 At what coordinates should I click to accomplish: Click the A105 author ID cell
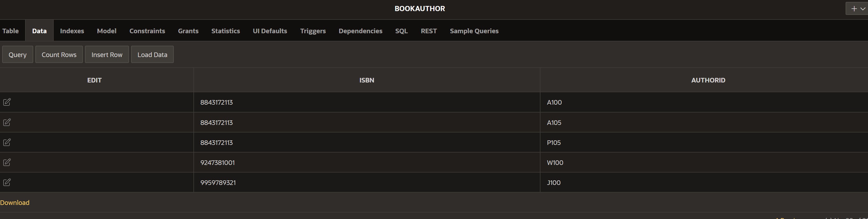pyautogui.click(x=704, y=122)
